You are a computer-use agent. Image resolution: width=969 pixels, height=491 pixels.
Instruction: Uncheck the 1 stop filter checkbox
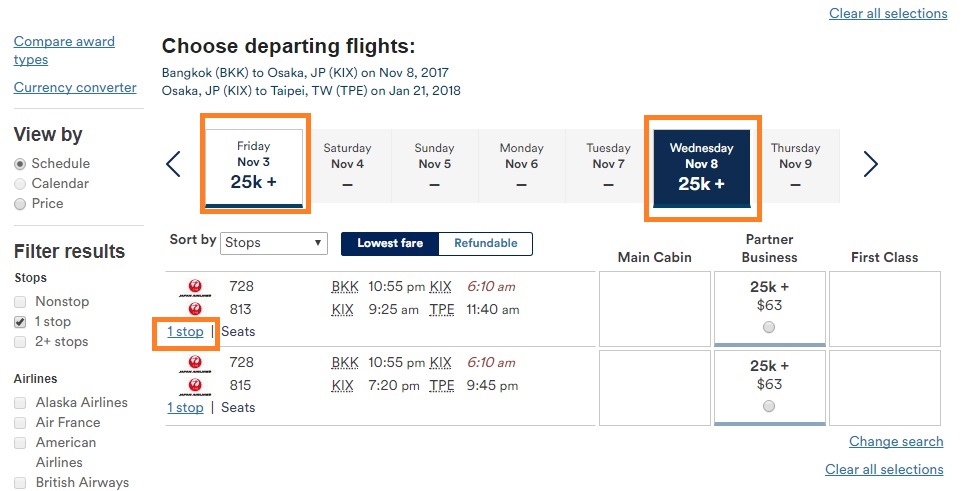coord(20,322)
